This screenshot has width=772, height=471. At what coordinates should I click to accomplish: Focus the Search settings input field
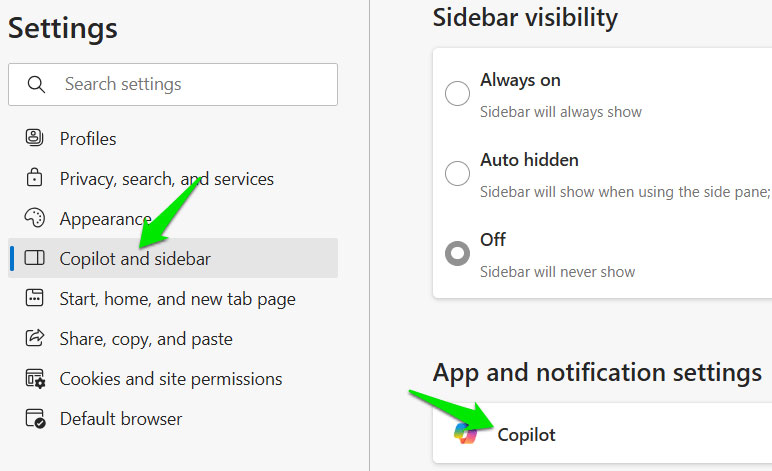[x=190, y=84]
